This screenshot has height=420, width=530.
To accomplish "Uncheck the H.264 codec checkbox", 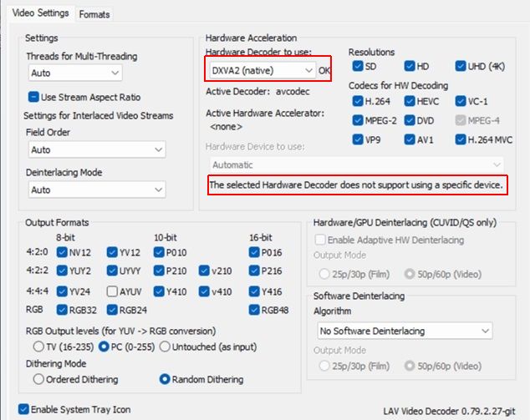I will point(358,101).
